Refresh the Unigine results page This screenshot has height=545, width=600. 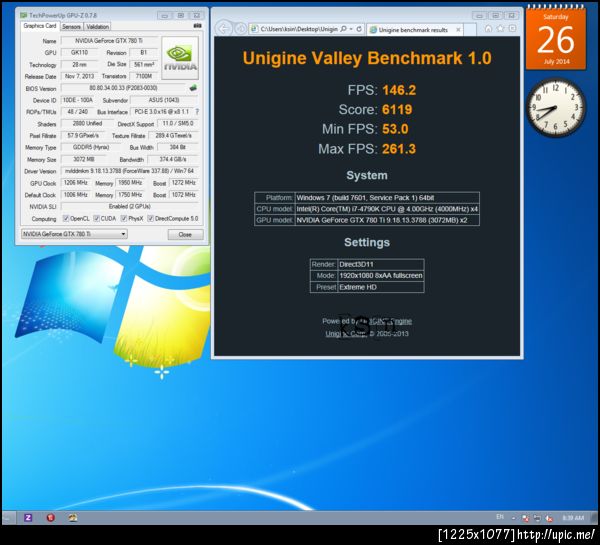[359, 29]
